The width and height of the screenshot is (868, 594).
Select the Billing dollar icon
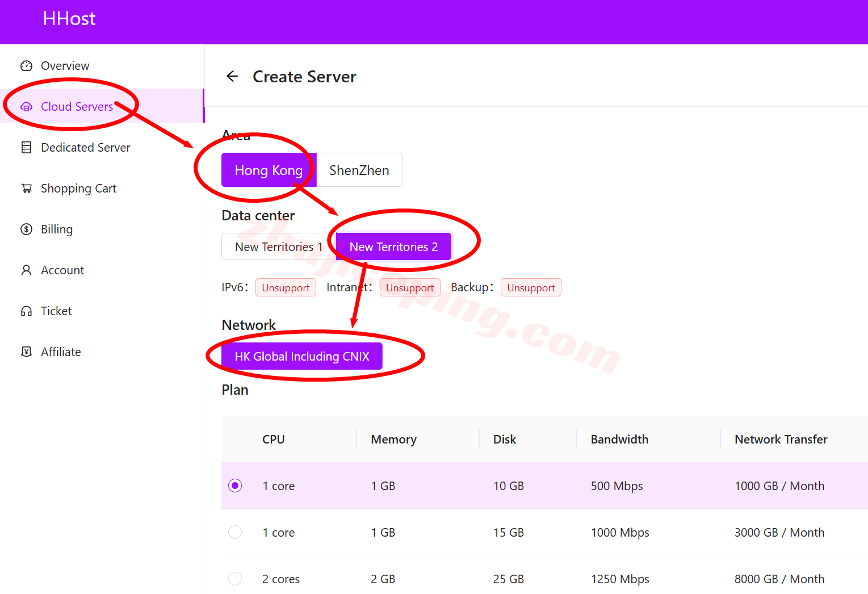point(26,229)
